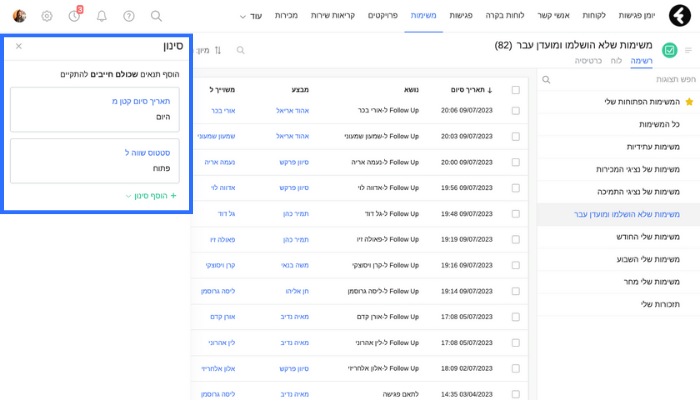The height and width of the screenshot is (400, 700).
Task: Click the חפש תצוגות views search field
Action: [619, 79]
